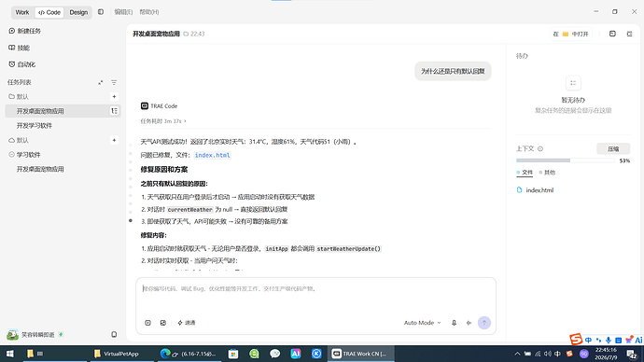Open index.html in the context file list
Screen dimensions: 644x362
(535, 190)
